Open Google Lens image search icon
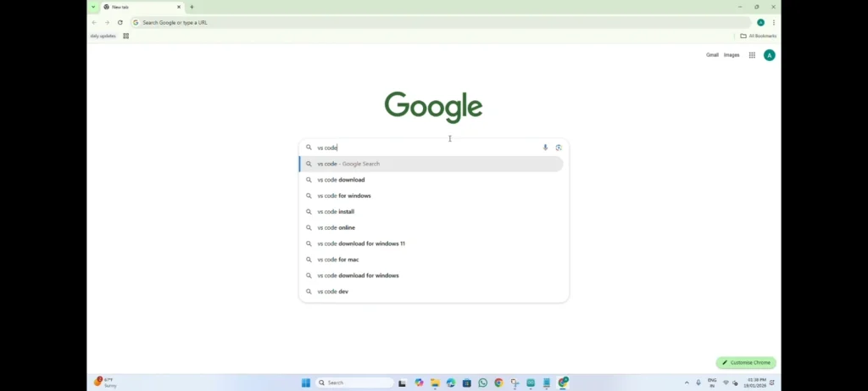 point(559,148)
